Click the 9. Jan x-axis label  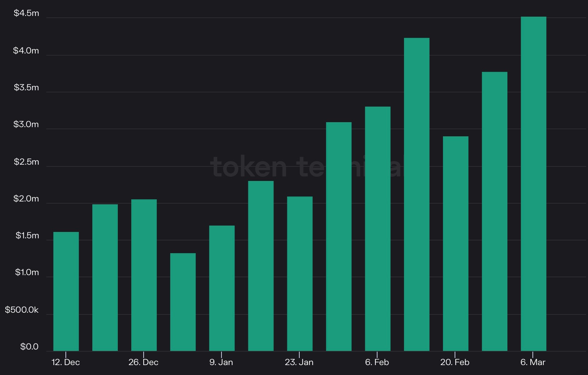(x=221, y=362)
